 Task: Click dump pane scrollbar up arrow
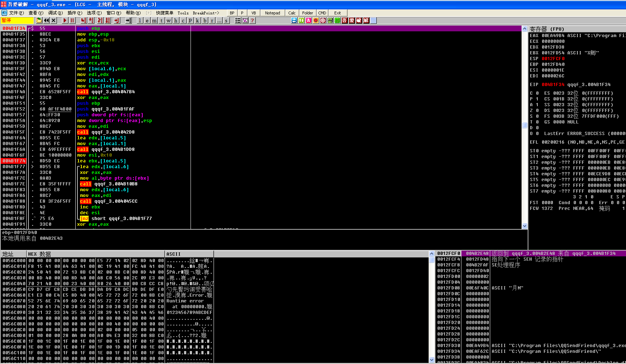click(432, 253)
